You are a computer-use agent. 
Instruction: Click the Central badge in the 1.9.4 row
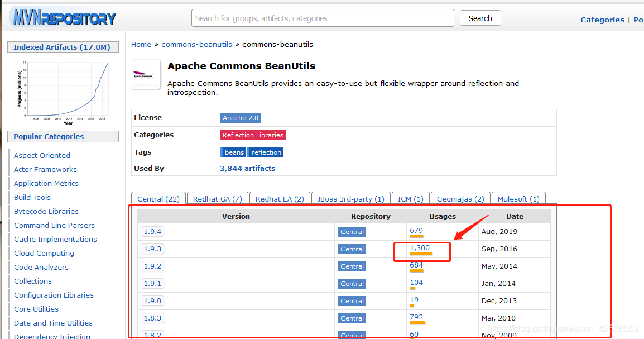pyautogui.click(x=352, y=232)
